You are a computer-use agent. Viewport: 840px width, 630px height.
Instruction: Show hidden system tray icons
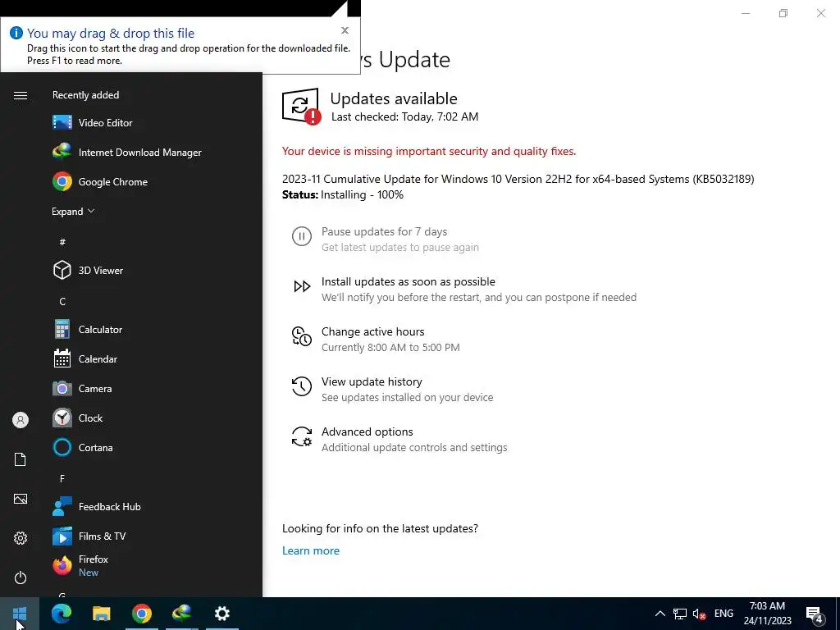pos(660,614)
